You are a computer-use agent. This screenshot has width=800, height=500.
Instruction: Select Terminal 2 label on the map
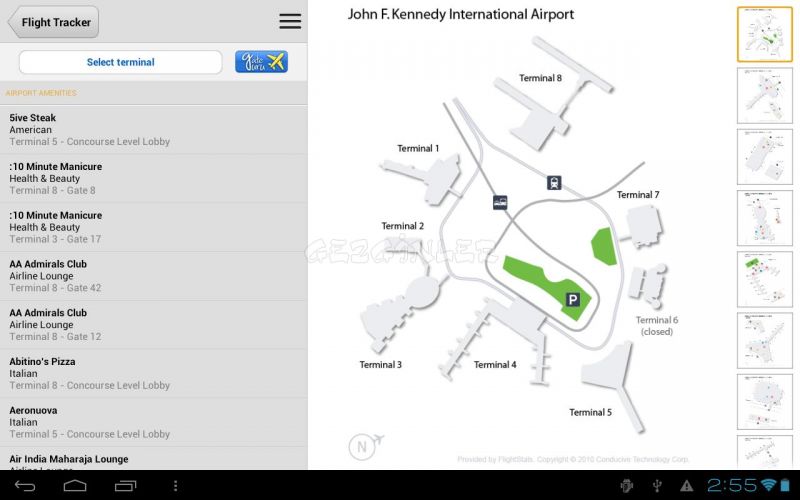403,226
